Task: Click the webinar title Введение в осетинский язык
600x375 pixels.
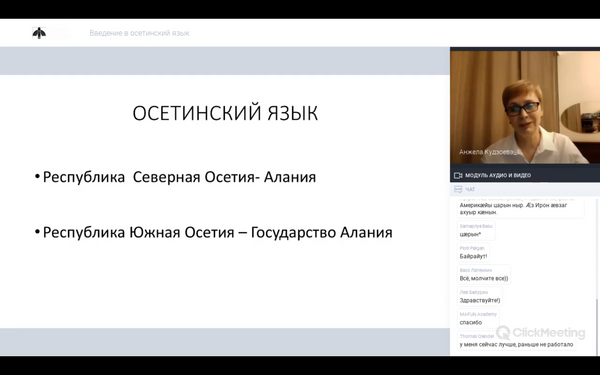Action: click(x=139, y=33)
